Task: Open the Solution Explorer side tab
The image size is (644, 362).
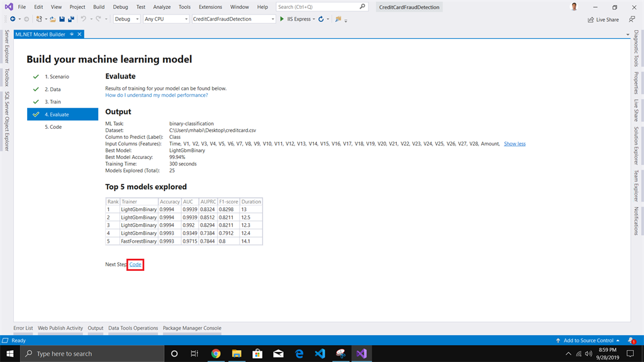Action: coord(636,145)
